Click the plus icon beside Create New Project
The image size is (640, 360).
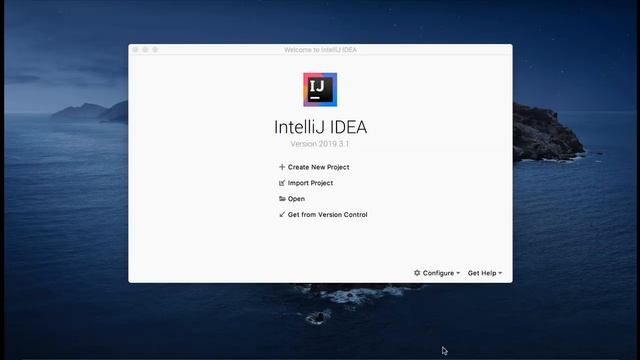coord(282,167)
